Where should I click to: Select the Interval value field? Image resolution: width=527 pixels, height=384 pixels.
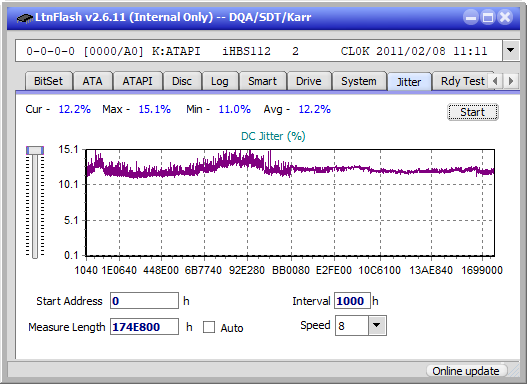(x=352, y=301)
